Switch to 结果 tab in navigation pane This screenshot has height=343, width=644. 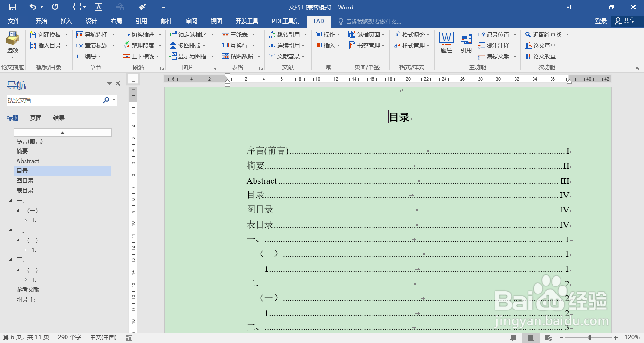(x=59, y=118)
